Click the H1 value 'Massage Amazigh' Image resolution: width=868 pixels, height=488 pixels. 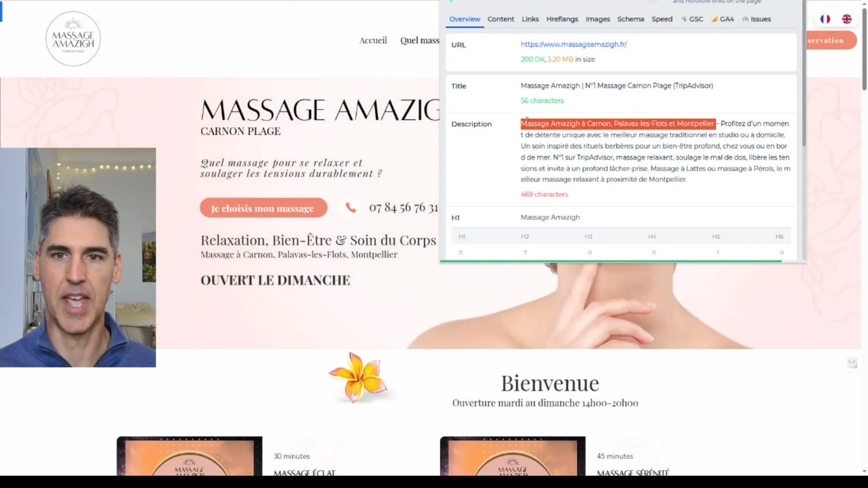(550, 217)
